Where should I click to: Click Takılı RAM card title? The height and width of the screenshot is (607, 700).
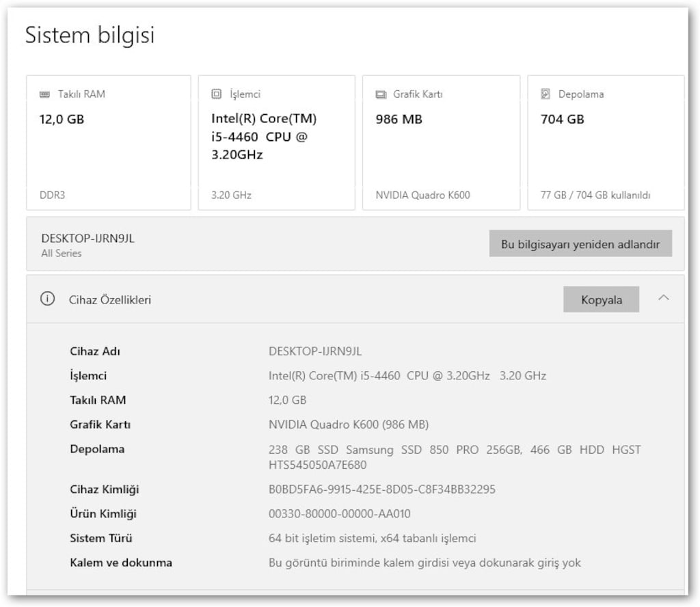81,94
